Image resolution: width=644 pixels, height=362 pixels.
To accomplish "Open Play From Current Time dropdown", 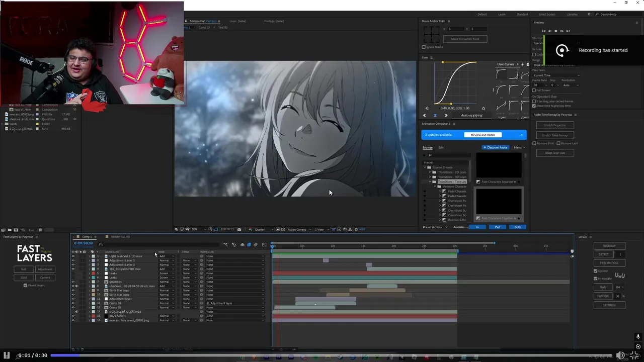I will [556, 75].
